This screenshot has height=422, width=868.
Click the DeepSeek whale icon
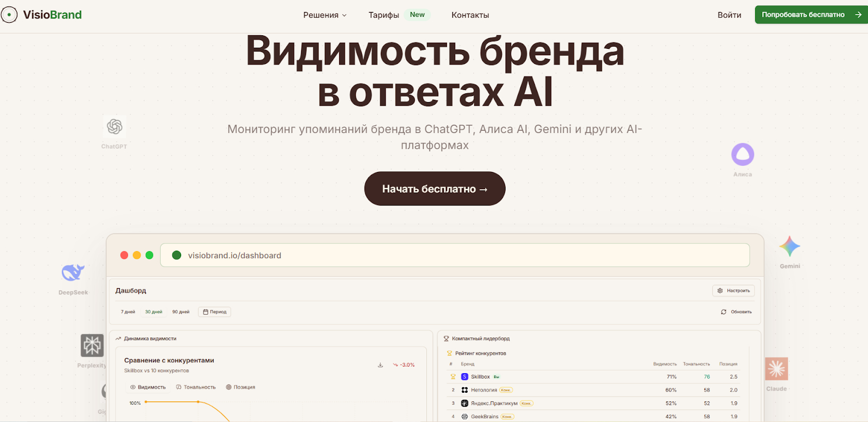pos(73,272)
